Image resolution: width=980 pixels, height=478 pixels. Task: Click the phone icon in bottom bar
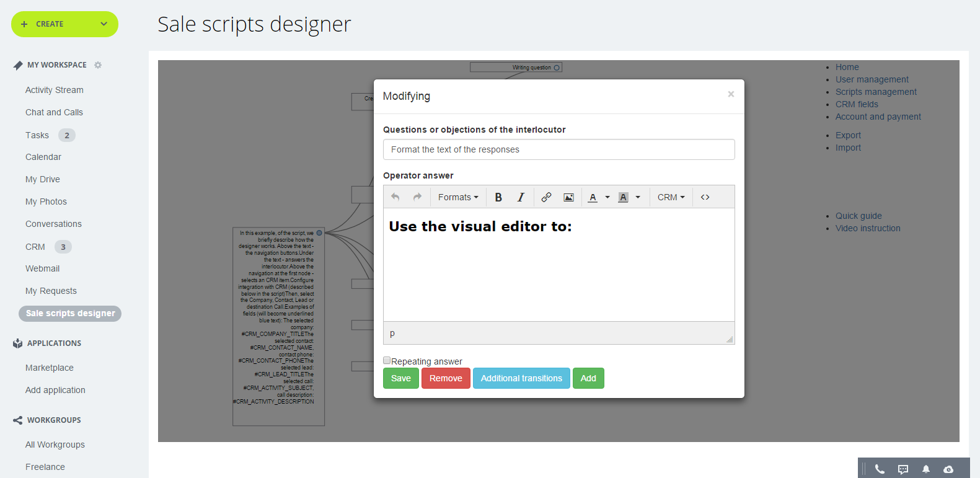pyautogui.click(x=880, y=469)
